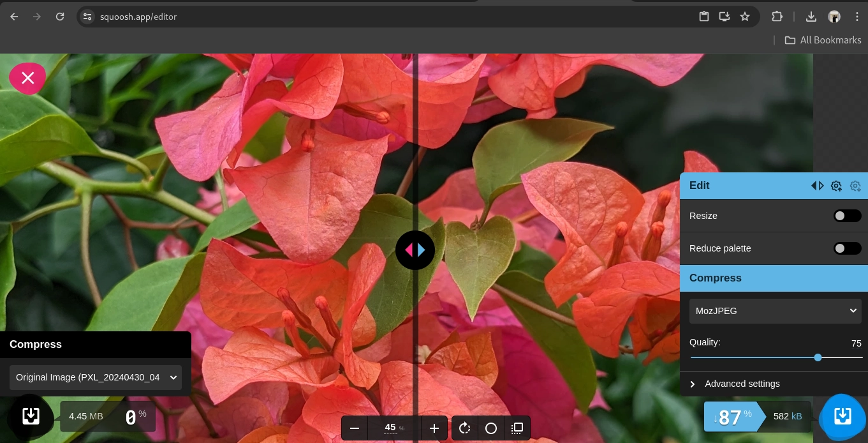Open the All Bookmarks folder
The width and height of the screenshot is (868, 443).
point(823,40)
